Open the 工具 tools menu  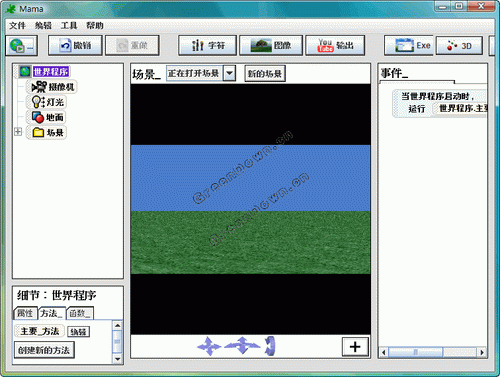click(x=69, y=25)
